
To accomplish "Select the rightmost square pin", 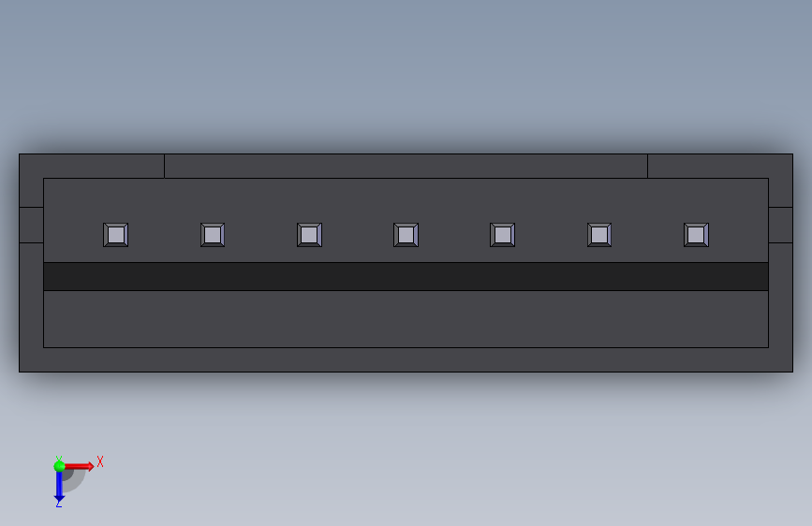I will (696, 235).
